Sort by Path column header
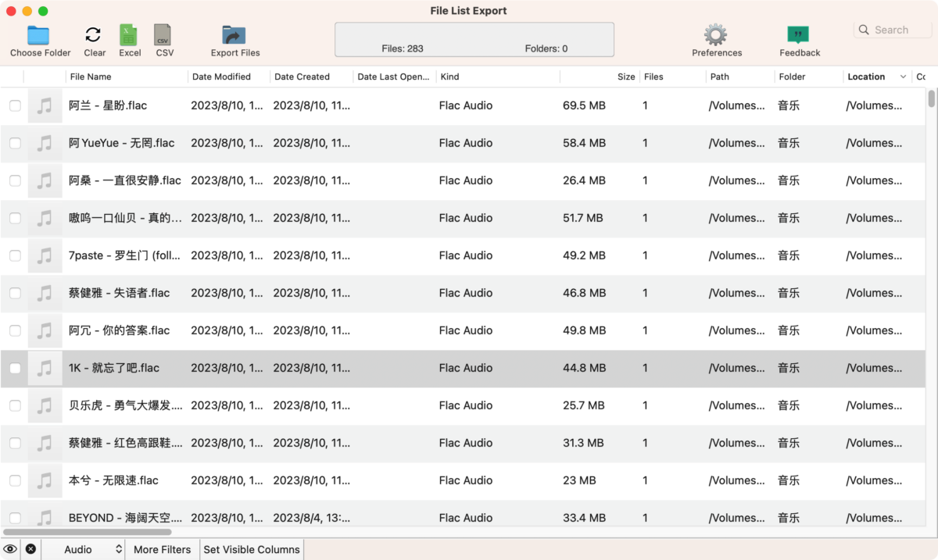Viewport: 938px width, 560px height. pos(720,77)
